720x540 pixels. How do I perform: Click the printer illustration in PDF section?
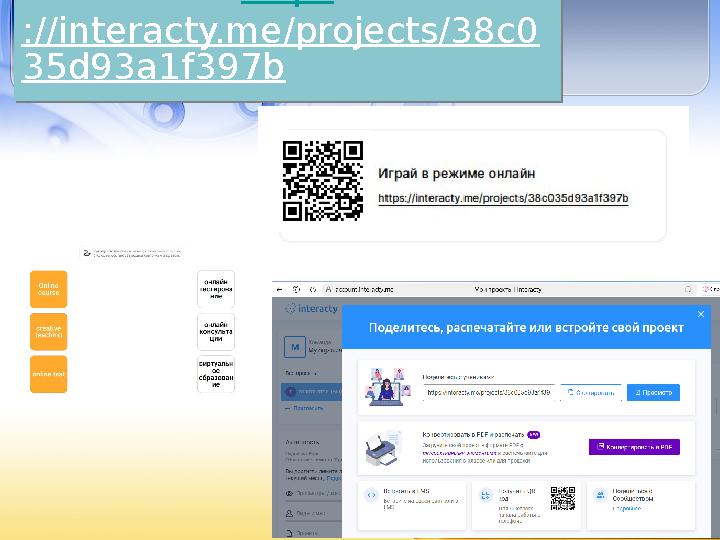[384, 448]
